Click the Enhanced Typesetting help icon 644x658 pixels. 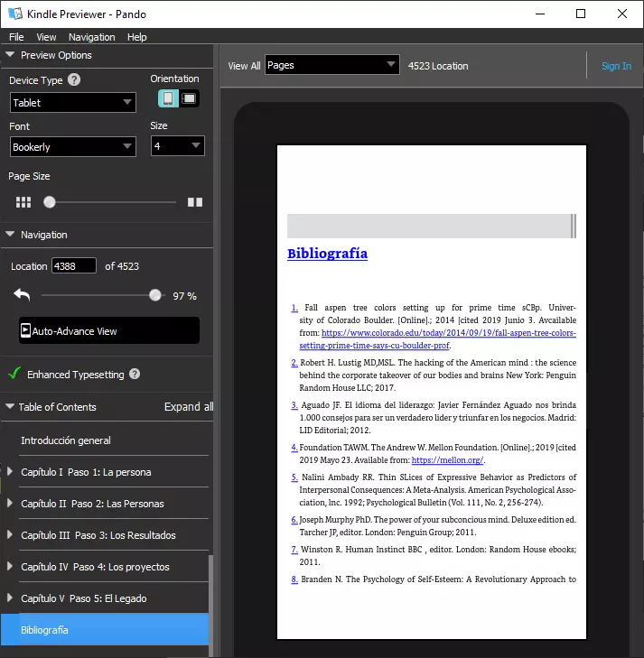[135, 374]
